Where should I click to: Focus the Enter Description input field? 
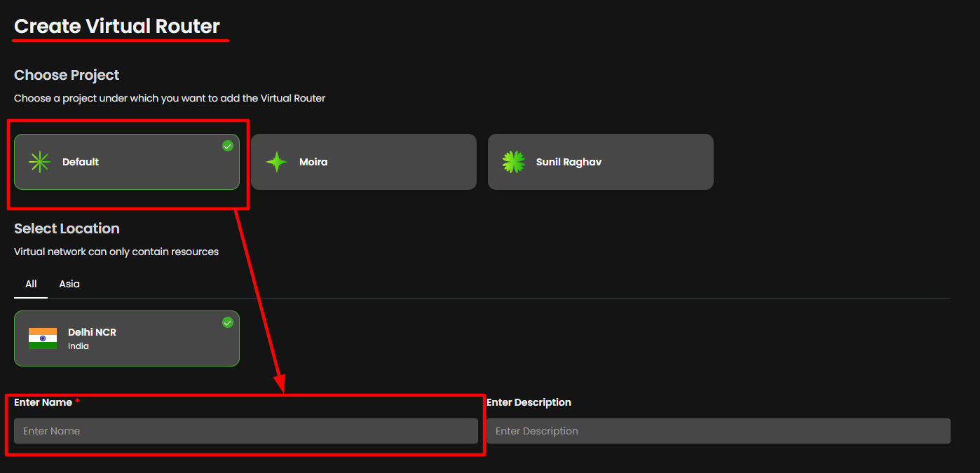718,431
